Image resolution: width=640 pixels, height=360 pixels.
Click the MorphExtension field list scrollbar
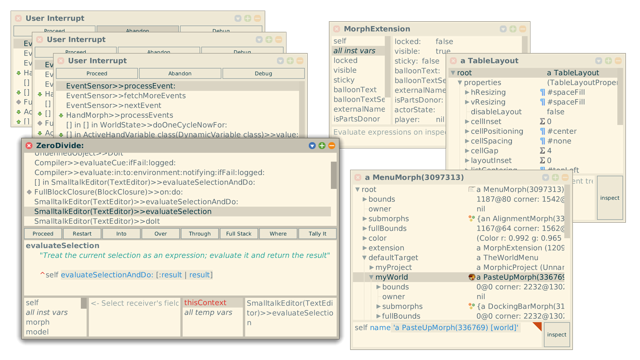pos(388,67)
